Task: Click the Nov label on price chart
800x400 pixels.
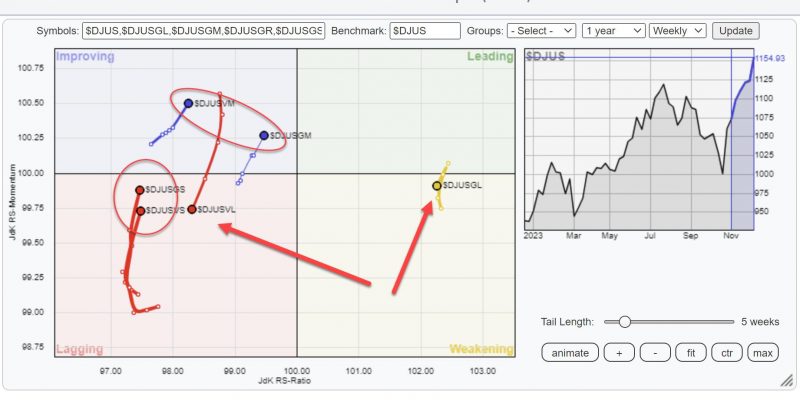Action: coord(731,236)
